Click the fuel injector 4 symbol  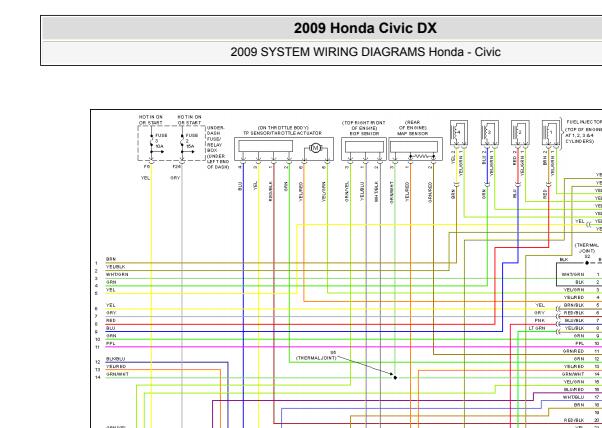(x=459, y=132)
